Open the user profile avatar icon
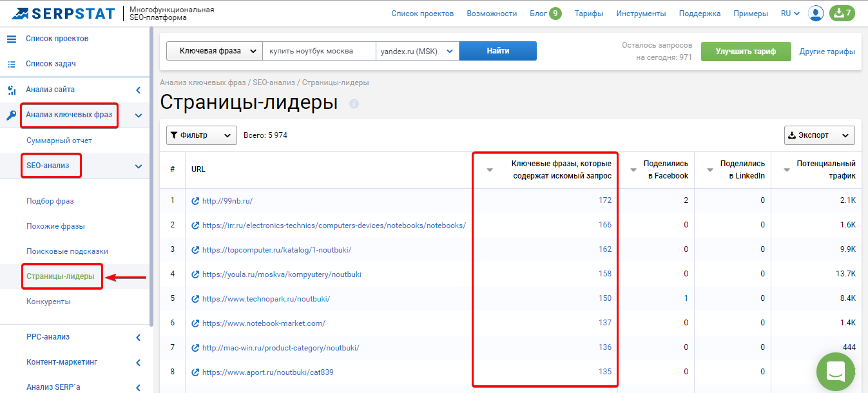The width and height of the screenshot is (868, 393). (x=816, y=13)
